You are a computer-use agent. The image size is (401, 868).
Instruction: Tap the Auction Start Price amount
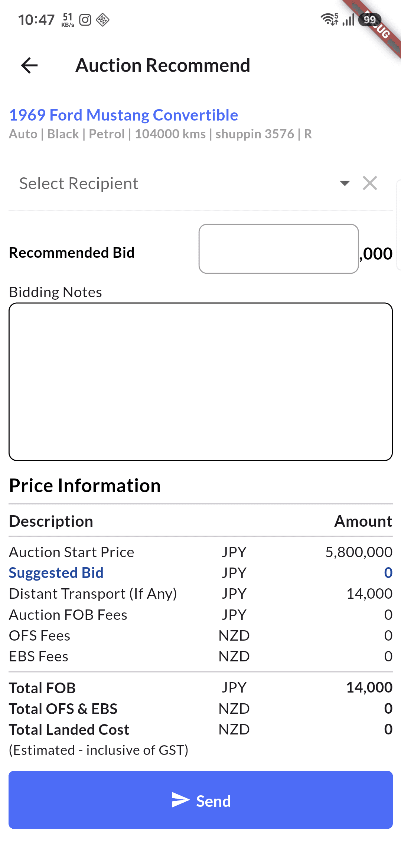click(x=359, y=552)
